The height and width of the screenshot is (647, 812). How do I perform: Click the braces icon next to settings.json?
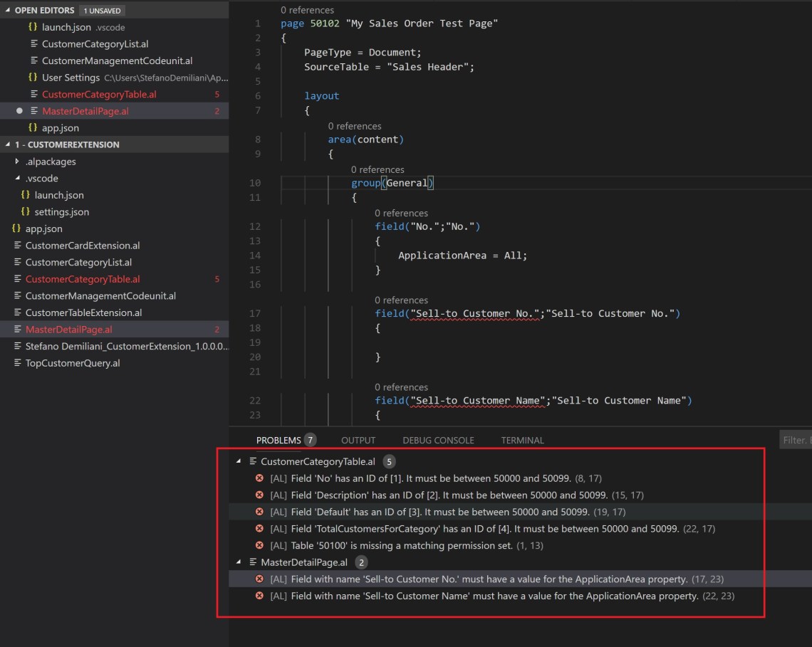point(26,212)
